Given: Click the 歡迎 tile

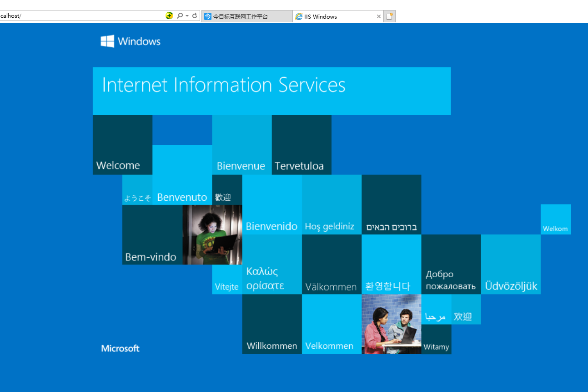Looking at the screenshot, I should click(x=227, y=190).
